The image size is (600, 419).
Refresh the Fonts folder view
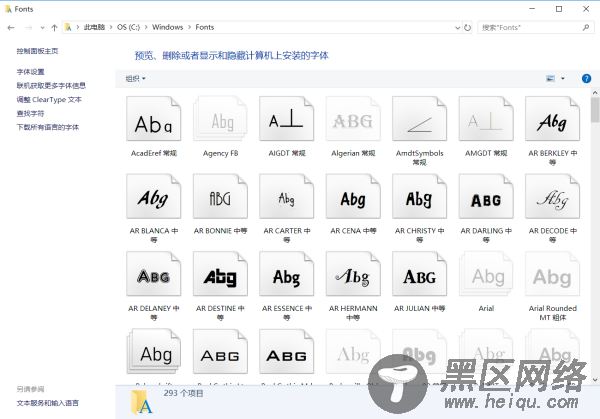pyautogui.click(x=468, y=28)
